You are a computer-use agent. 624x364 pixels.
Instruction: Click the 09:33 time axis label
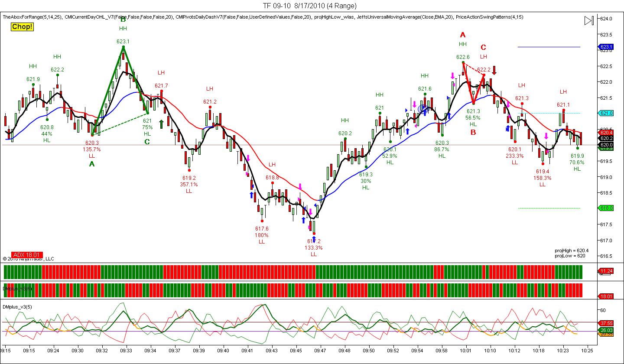(126, 350)
